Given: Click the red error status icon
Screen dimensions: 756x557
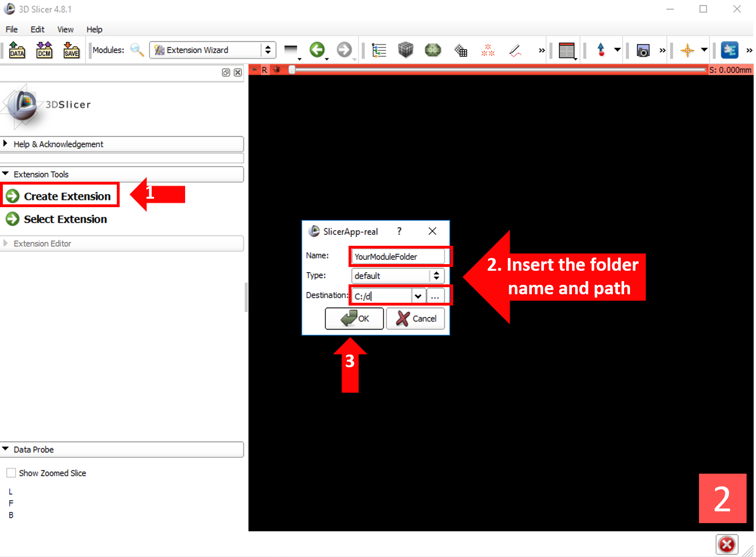Looking at the screenshot, I should point(727,545).
